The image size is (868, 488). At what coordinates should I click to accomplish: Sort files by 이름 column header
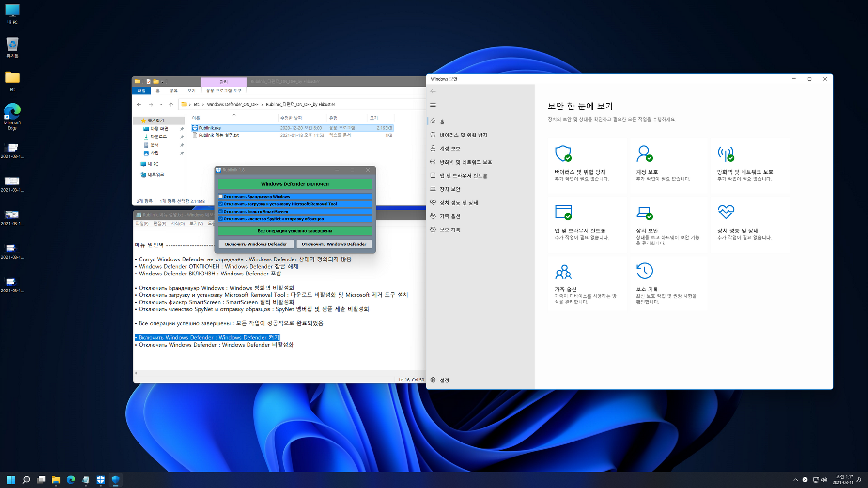pyautogui.click(x=234, y=118)
